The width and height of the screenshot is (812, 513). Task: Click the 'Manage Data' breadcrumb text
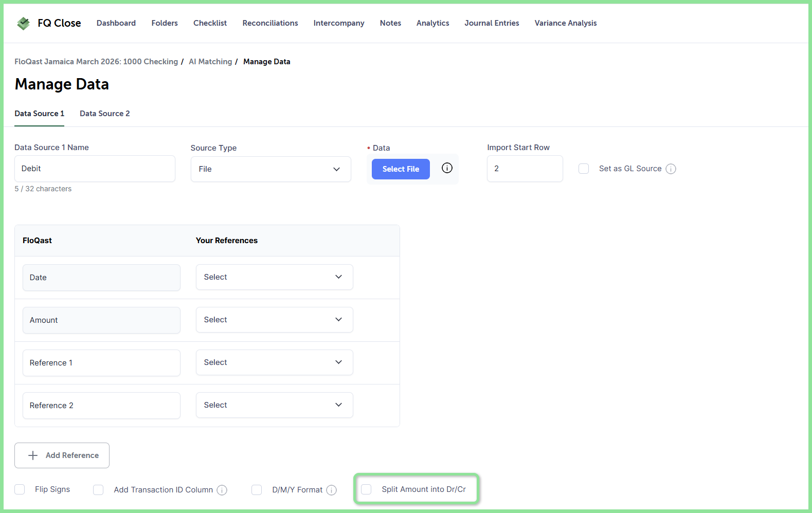coord(267,62)
